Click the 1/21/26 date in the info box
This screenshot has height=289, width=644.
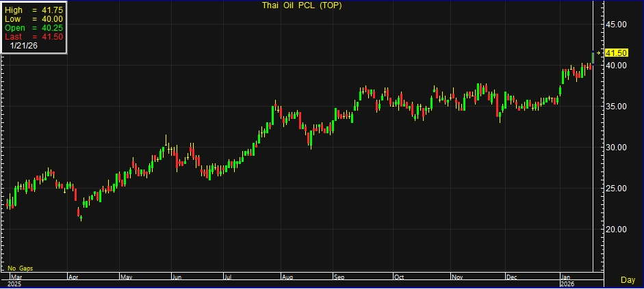point(24,45)
